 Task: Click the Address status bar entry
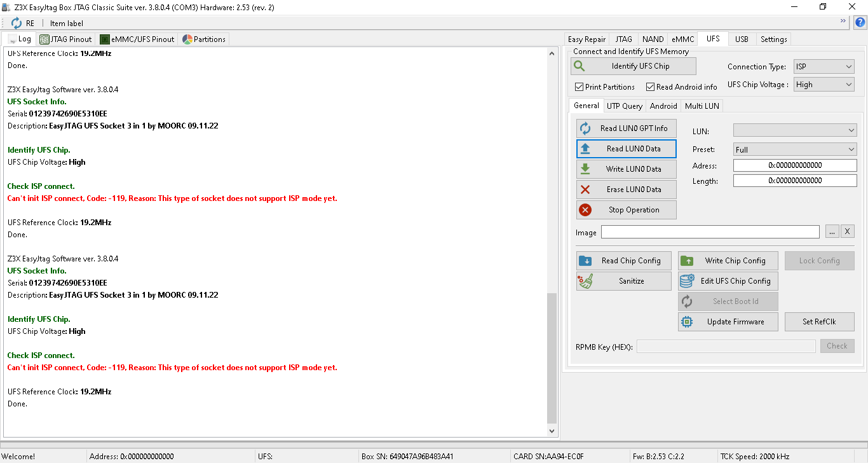pos(132,456)
